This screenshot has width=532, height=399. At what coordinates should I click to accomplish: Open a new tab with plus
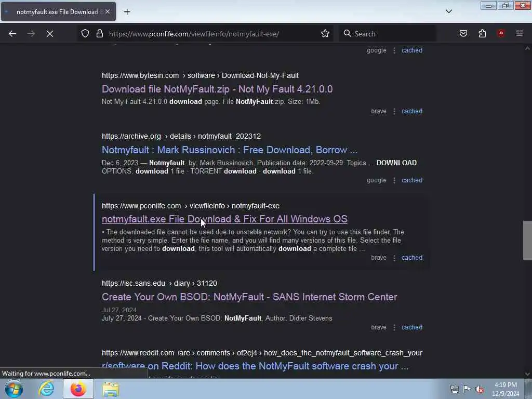(x=127, y=12)
